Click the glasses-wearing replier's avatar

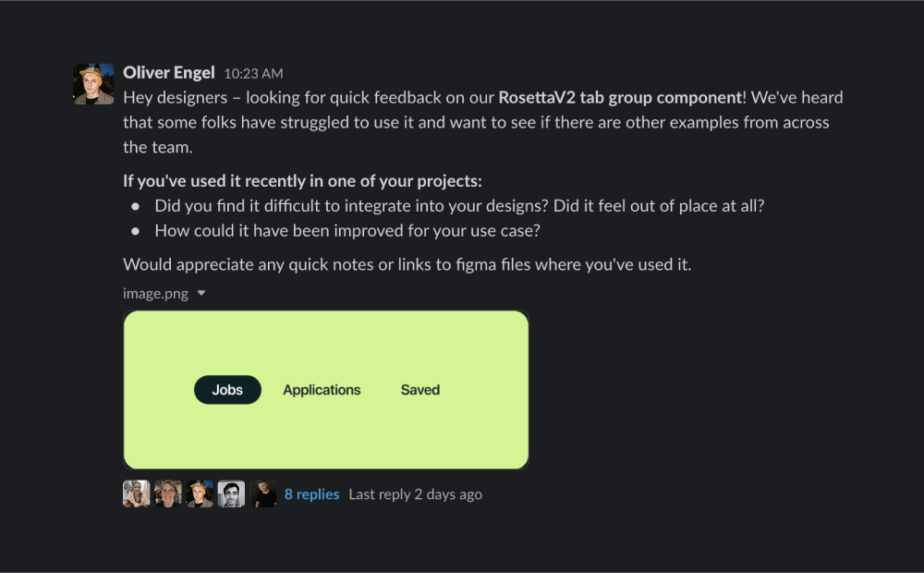tap(168, 494)
